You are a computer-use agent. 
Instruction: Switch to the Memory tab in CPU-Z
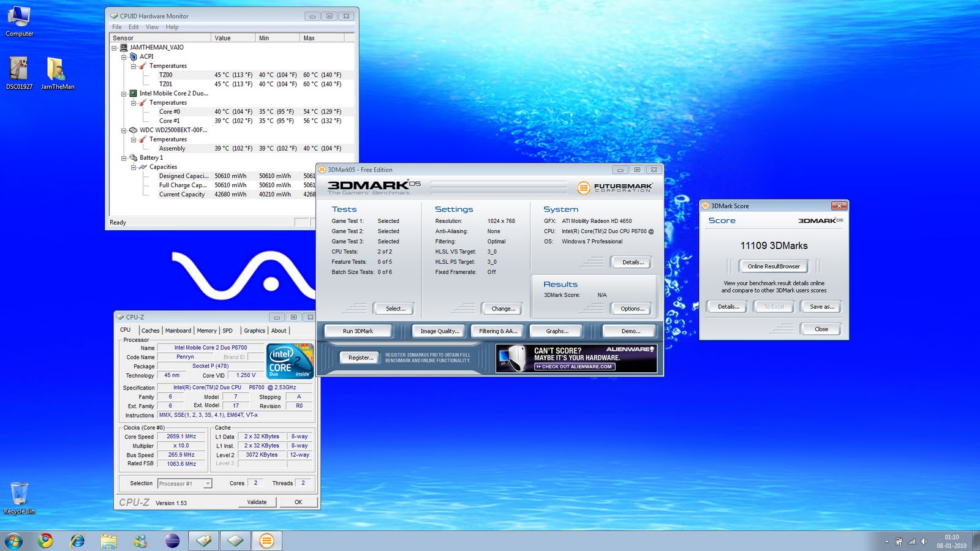(206, 331)
